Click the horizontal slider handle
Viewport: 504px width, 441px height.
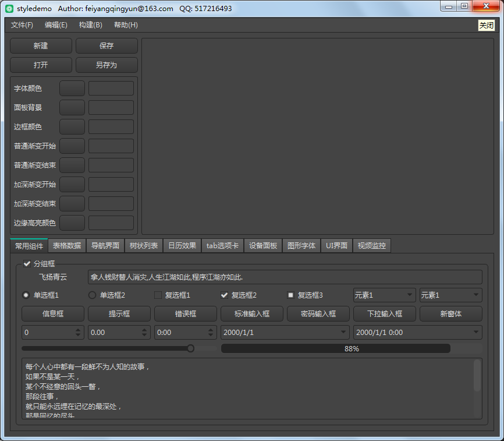190,348
